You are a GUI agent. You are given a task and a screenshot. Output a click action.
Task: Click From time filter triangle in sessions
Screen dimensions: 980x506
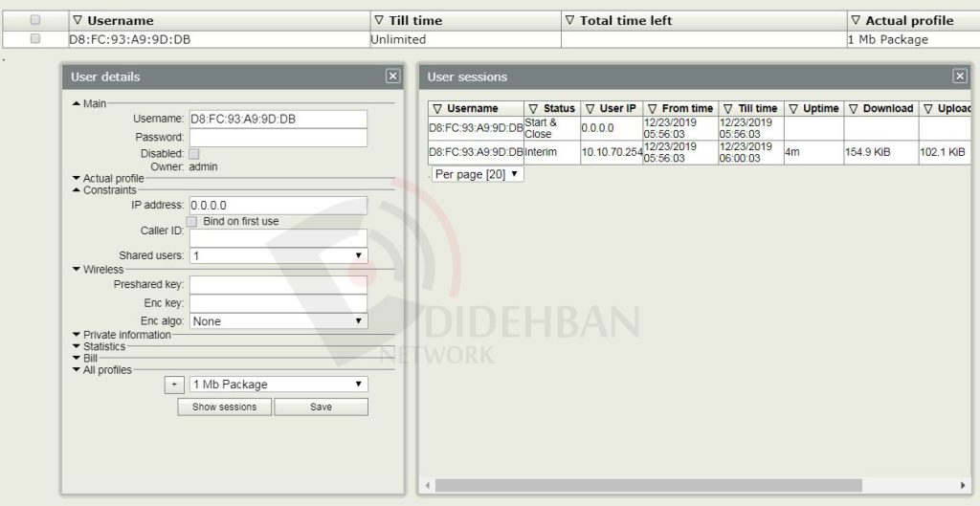[x=652, y=109]
